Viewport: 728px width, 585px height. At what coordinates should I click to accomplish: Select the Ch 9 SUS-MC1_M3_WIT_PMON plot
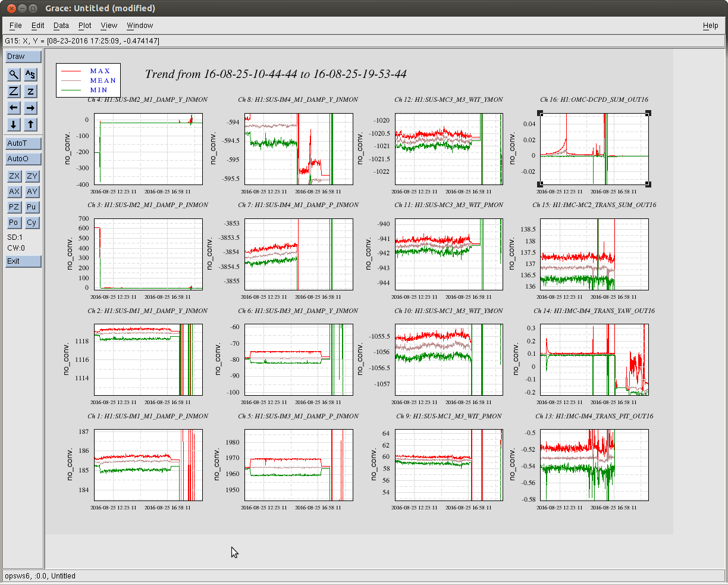pos(448,465)
